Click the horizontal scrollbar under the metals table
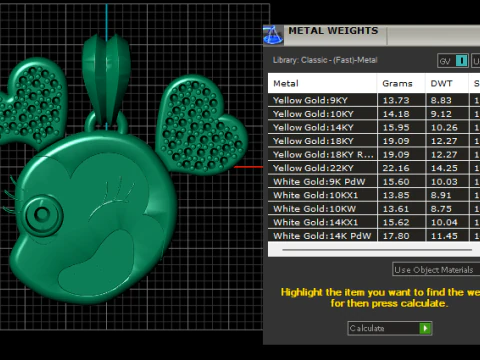Screen dimensions: 480x360 tap(377, 250)
